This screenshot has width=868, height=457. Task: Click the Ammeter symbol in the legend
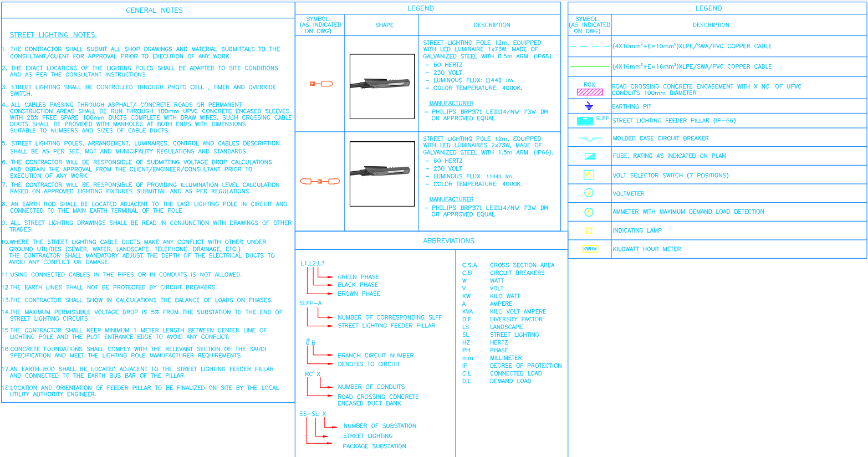pos(589,211)
